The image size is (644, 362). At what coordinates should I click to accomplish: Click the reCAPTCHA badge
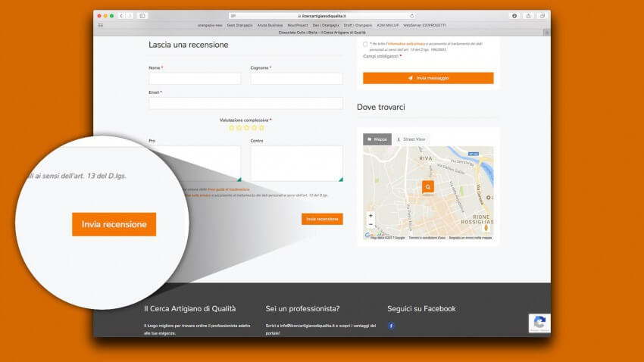(x=539, y=322)
